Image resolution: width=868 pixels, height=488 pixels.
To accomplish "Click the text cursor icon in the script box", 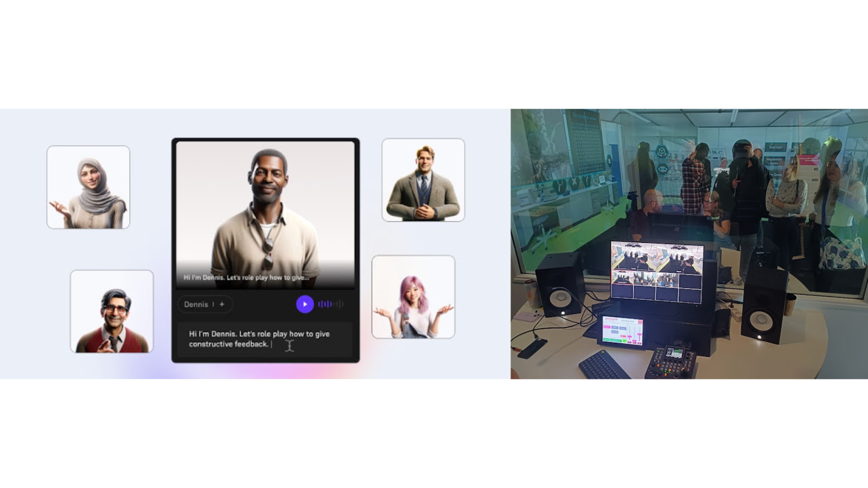I will (289, 346).
